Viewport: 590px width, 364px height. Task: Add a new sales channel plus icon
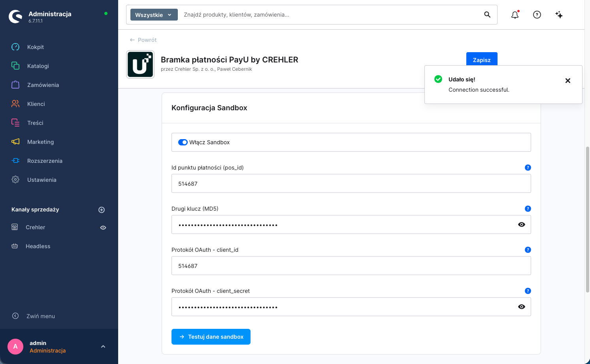pyautogui.click(x=102, y=210)
